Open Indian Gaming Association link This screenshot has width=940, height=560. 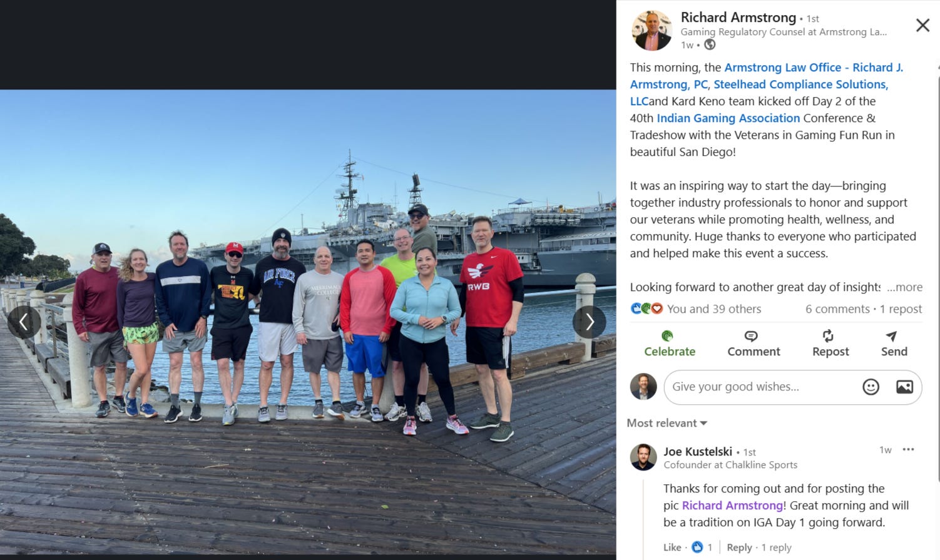pyautogui.click(x=728, y=118)
